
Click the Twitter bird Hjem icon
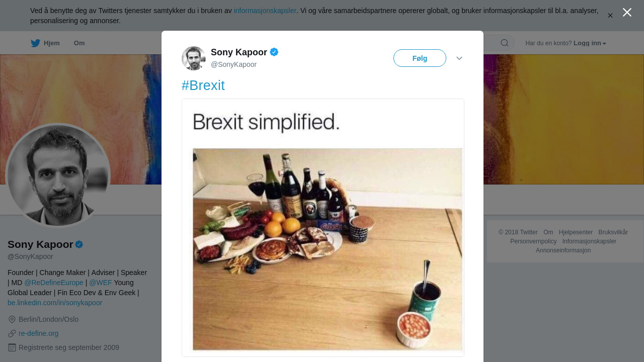(x=36, y=43)
